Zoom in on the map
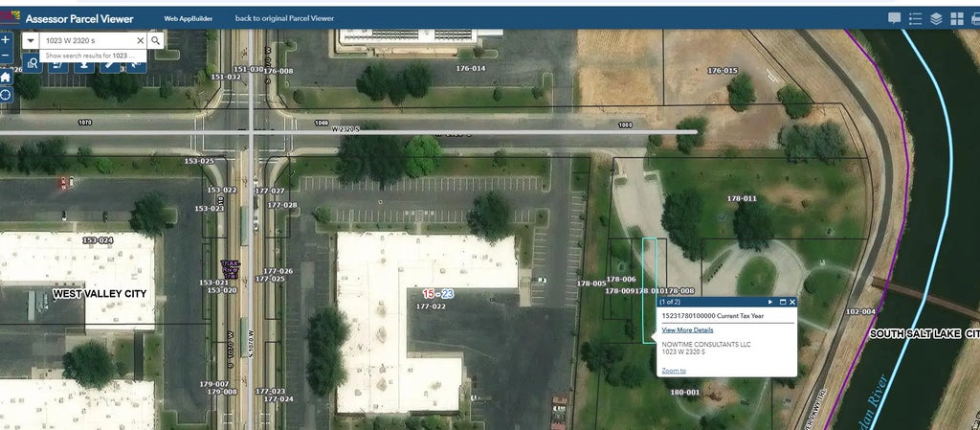Viewport: 980px width, 430px height. tap(6, 40)
